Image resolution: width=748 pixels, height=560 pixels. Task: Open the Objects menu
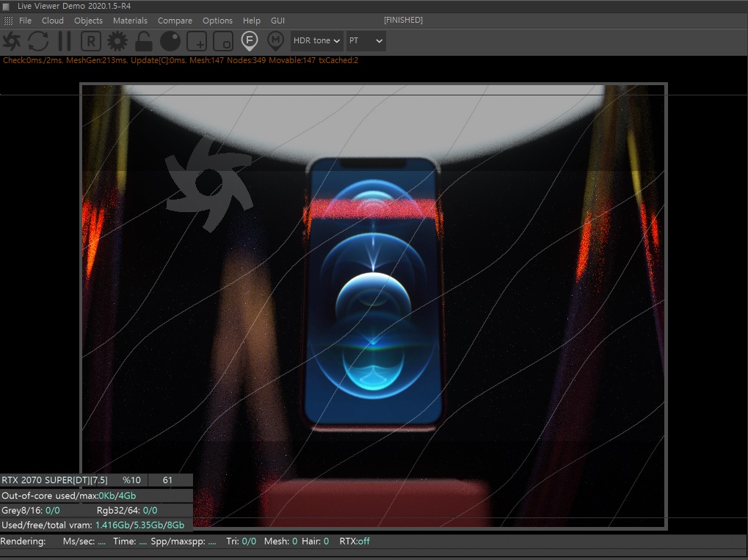(88, 21)
